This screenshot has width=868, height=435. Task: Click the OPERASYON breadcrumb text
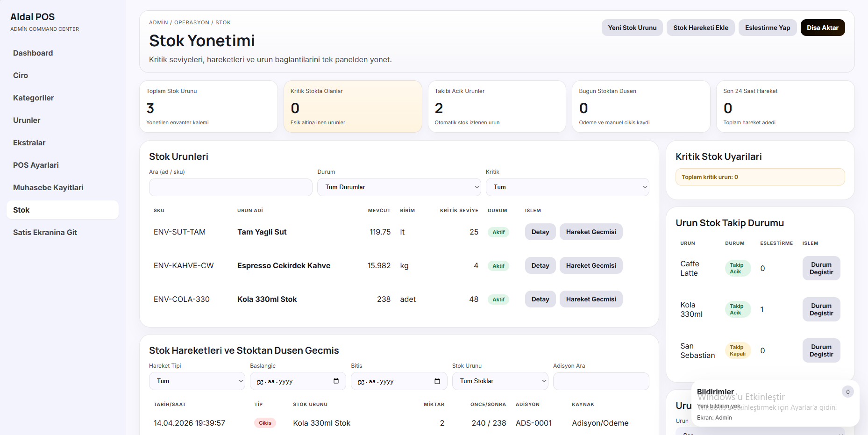(x=192, y=22)
